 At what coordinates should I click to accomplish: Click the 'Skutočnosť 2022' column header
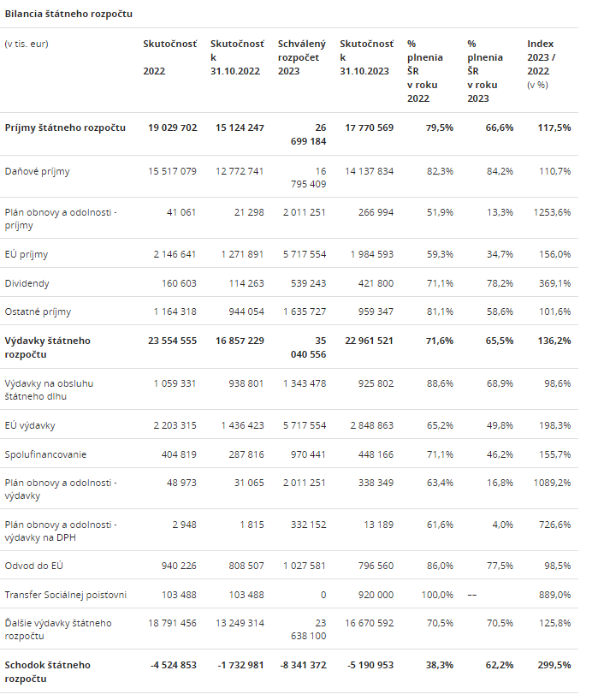[169, 57]
